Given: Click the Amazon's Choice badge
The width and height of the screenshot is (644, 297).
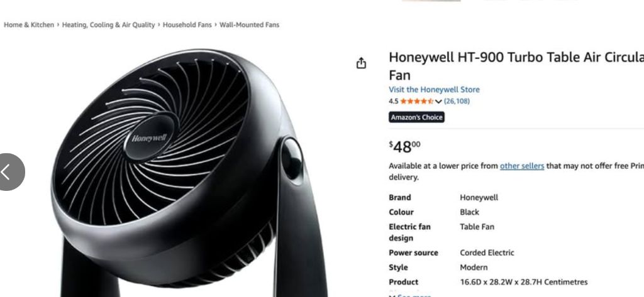Looking at the screenshot, I should [x=416, y=117].
